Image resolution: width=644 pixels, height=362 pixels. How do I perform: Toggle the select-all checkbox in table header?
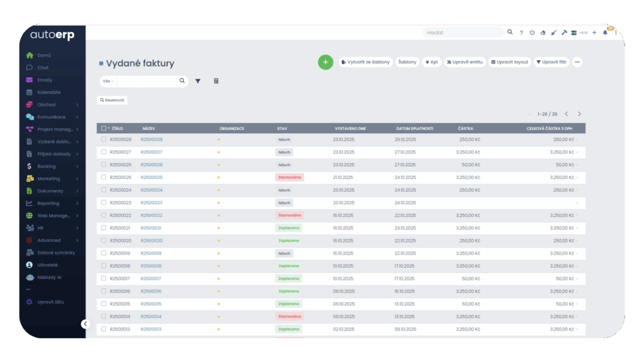(104, 128)
